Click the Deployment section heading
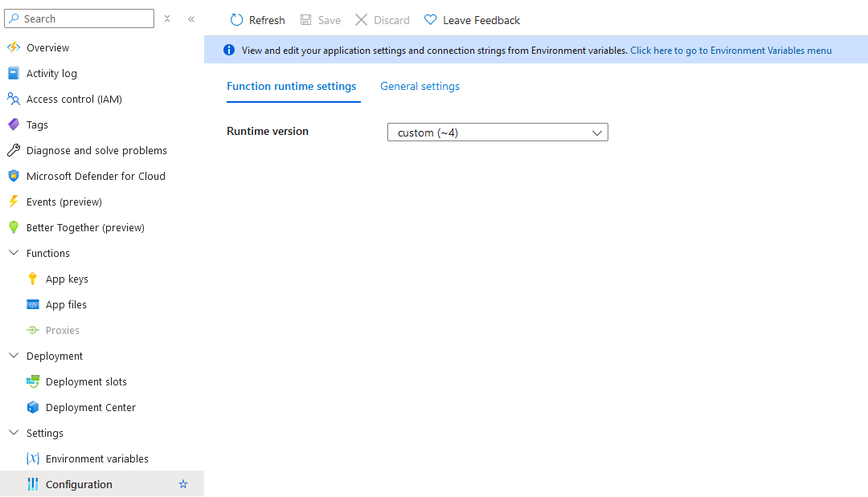 pyautogui.click(x=55, y=356)
